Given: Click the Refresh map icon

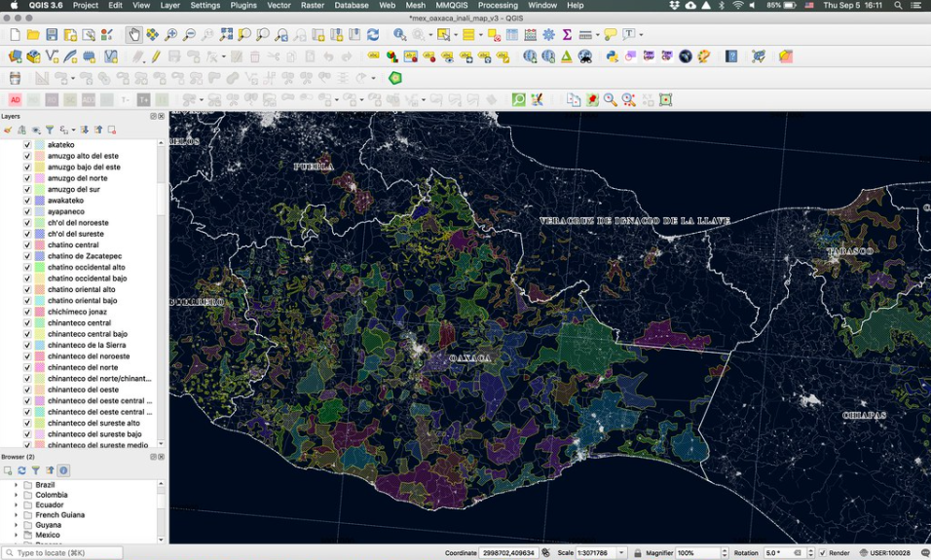Looking at the screenshot, I should (x=373, y=35).
